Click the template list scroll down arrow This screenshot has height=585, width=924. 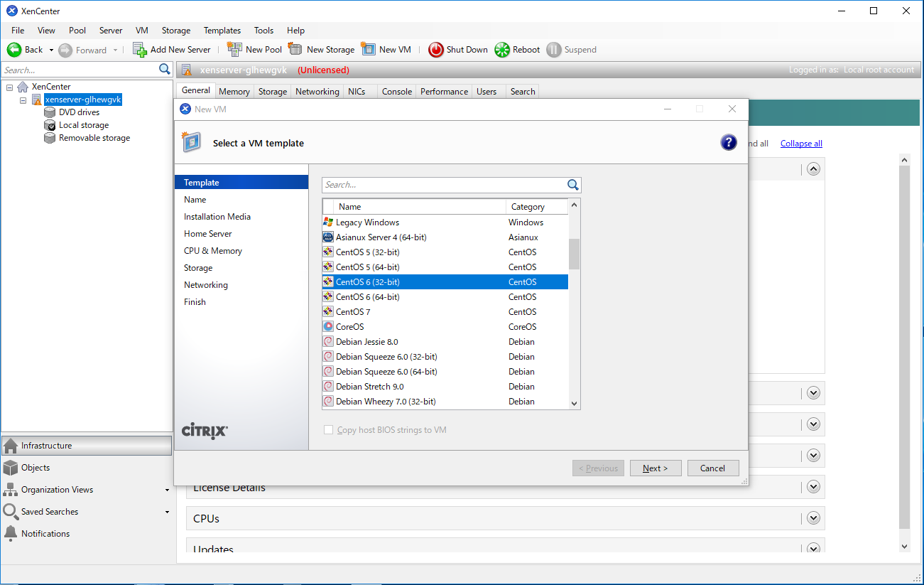575,403
